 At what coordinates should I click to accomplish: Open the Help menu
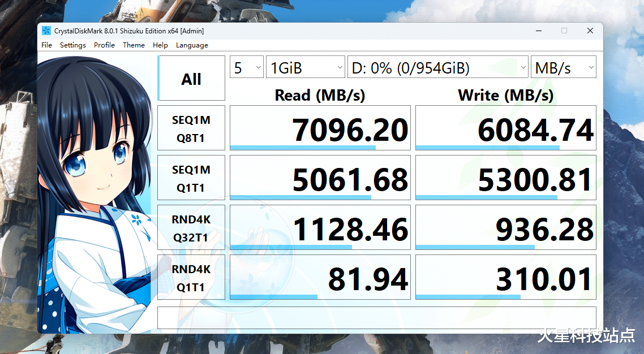point(160,45)
